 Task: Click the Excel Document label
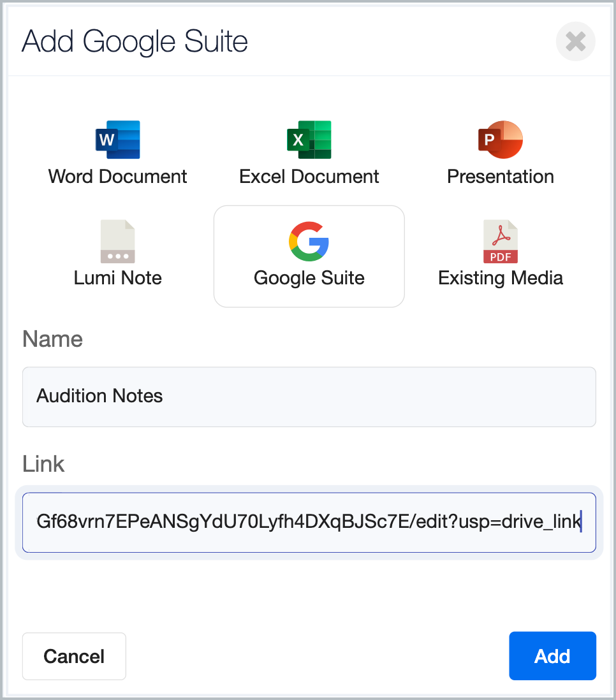[x=309, y=177]
